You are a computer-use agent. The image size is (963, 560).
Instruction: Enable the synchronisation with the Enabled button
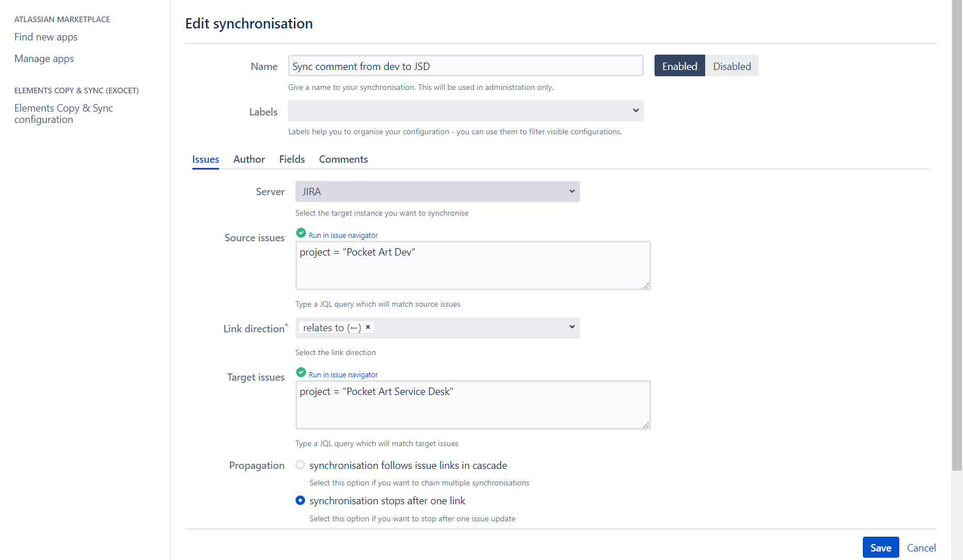[679, 65]
